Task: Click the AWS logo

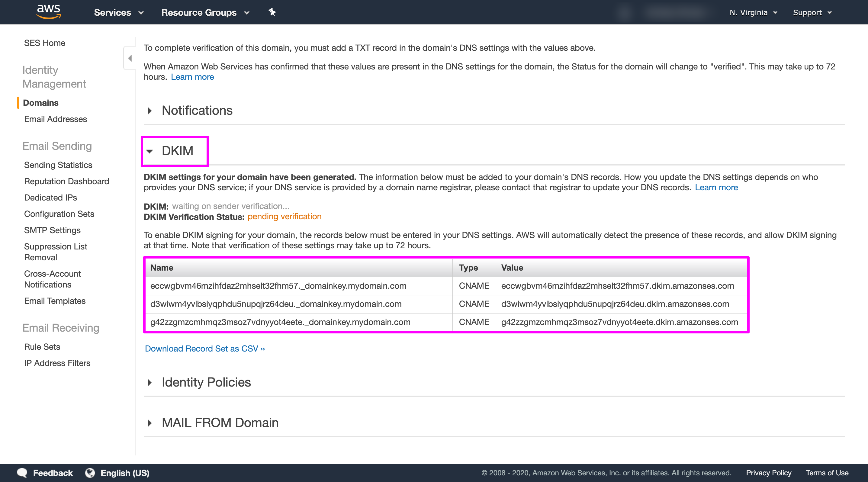Action: (49, 12)
